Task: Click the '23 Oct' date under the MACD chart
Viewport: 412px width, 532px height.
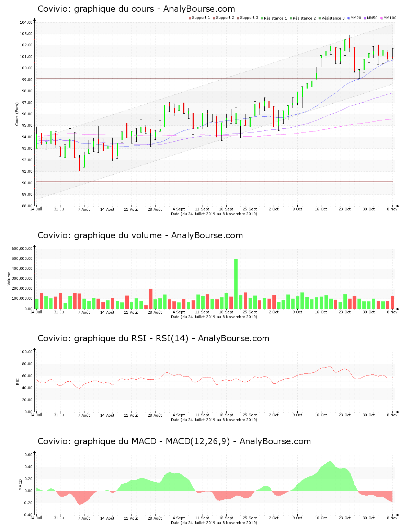Action: 345,518
